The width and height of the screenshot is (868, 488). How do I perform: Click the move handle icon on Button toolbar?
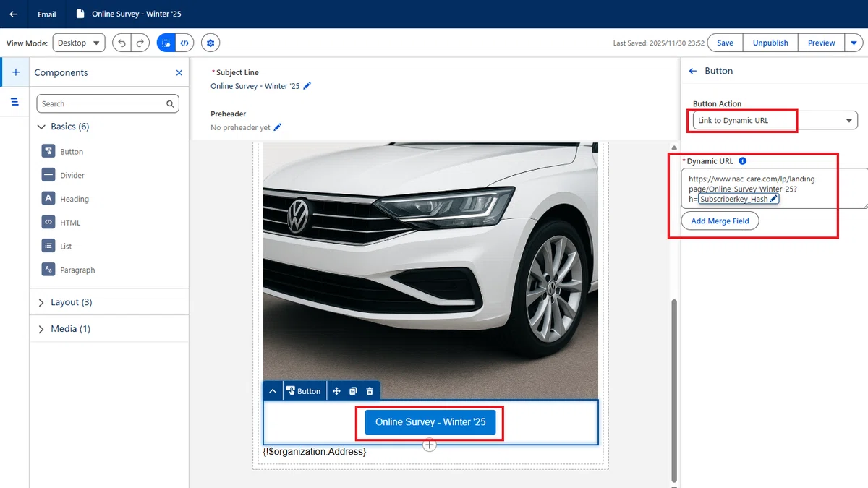tap(336, 391)
